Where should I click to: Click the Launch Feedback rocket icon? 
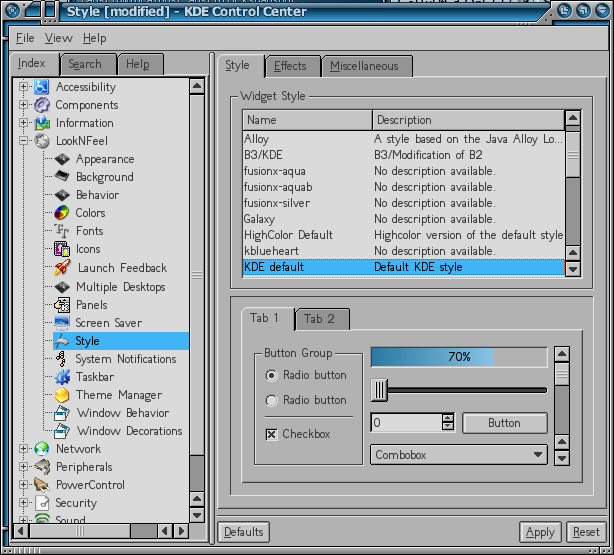coord(62,268)
